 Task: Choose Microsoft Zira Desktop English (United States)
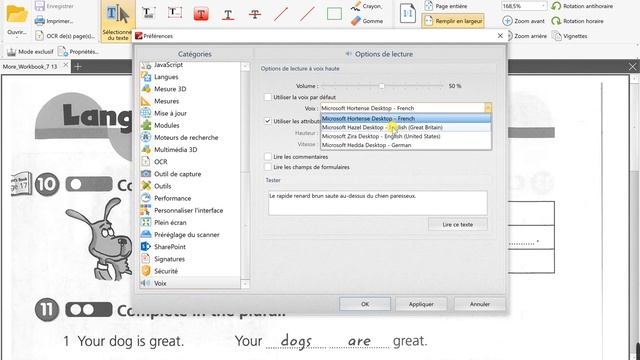point(406,136)
